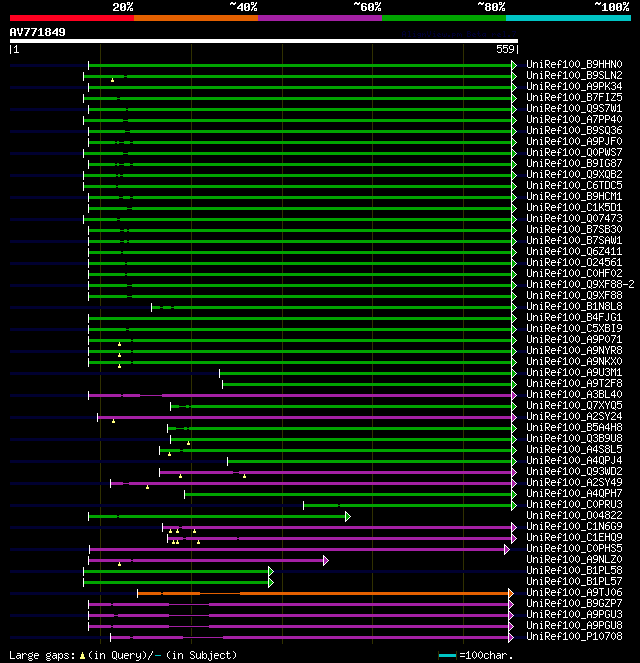The image size is (640, 663).
Task: Click the UniRef100_A9NKX0 label
Action: click(x=574, y=361)
